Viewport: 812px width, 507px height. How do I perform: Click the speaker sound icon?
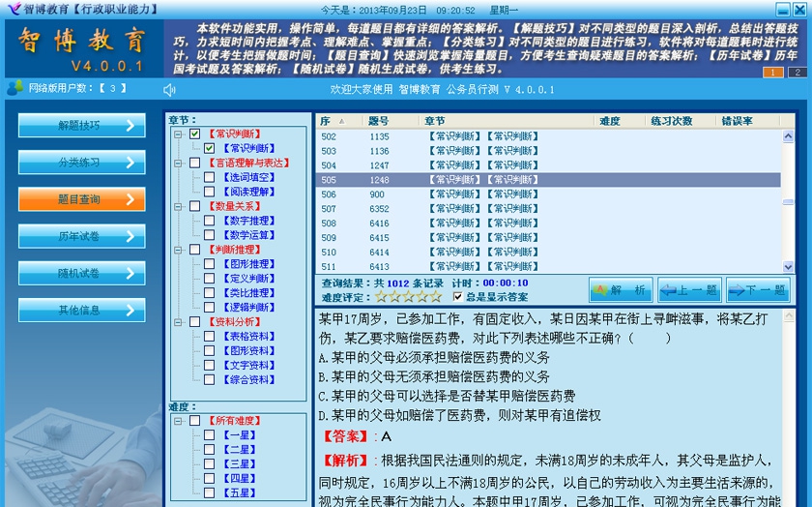169,90
